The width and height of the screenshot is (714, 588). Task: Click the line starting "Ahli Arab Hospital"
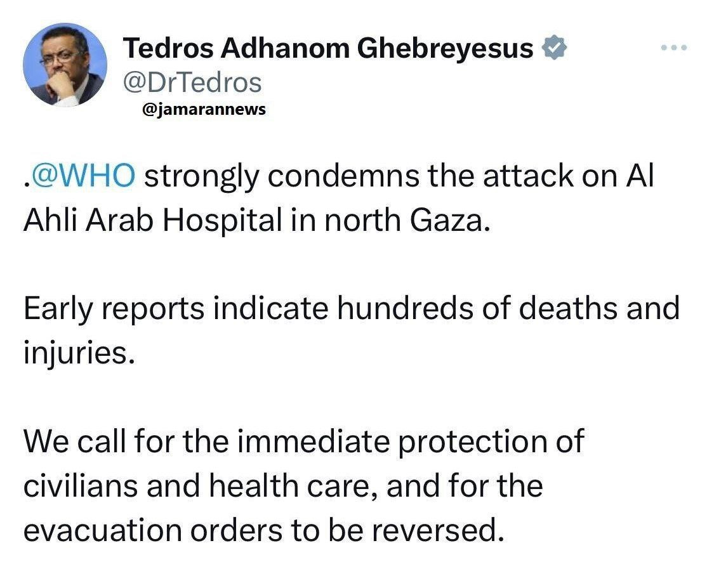[x=257, y=219]
